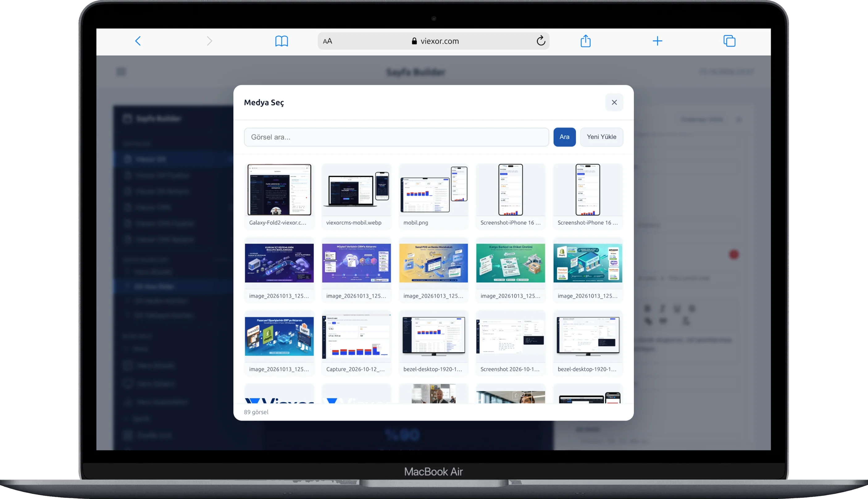Open the Safari share sheet icon
This screenshot has height=499, width=868.
pos(585,40)
